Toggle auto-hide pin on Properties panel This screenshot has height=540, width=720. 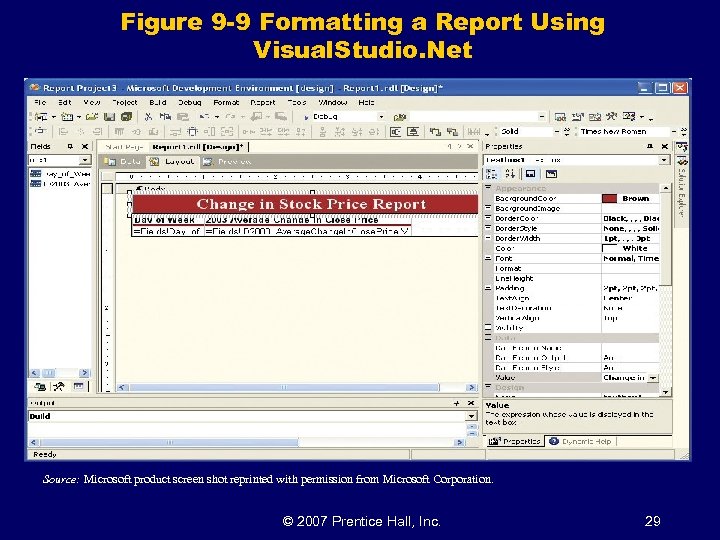pos(650,146)
